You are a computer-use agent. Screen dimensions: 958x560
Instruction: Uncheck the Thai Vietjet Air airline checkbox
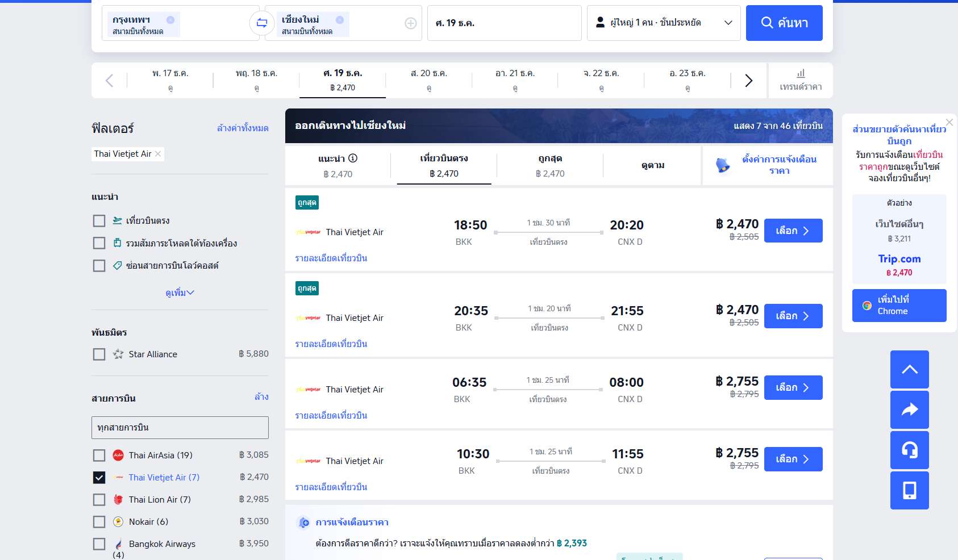(x=99, y=478)
